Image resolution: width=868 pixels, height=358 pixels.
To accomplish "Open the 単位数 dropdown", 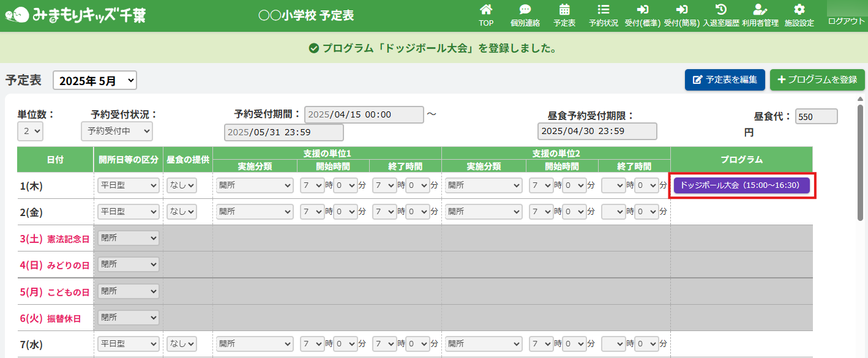I will (30, 132).
